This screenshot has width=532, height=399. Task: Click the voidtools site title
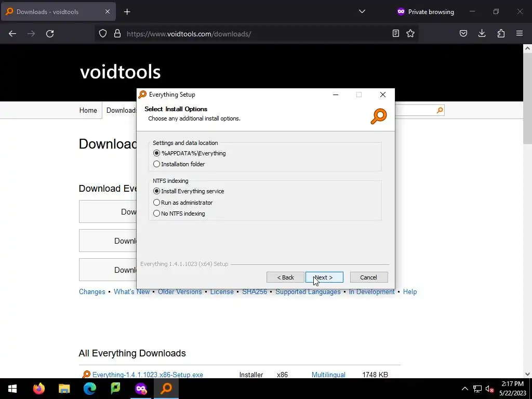(121, 72)
